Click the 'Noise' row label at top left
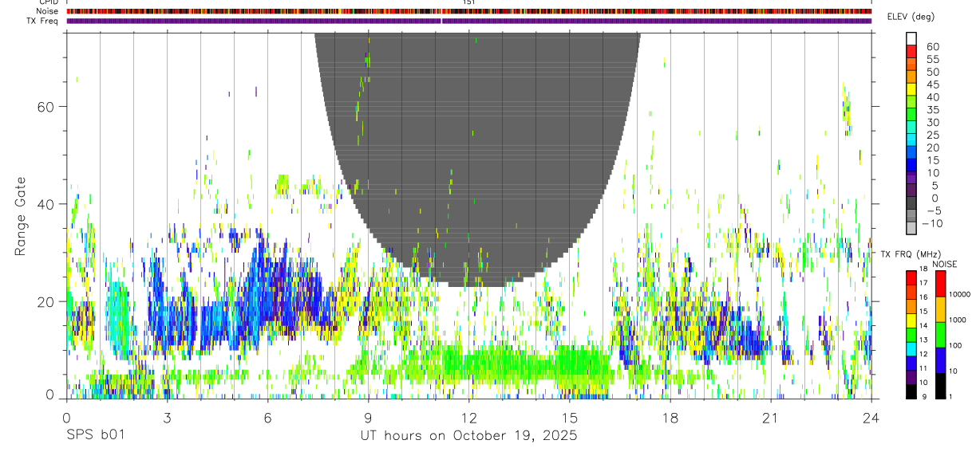The image size is (980, 452). [x=47, y=11]
